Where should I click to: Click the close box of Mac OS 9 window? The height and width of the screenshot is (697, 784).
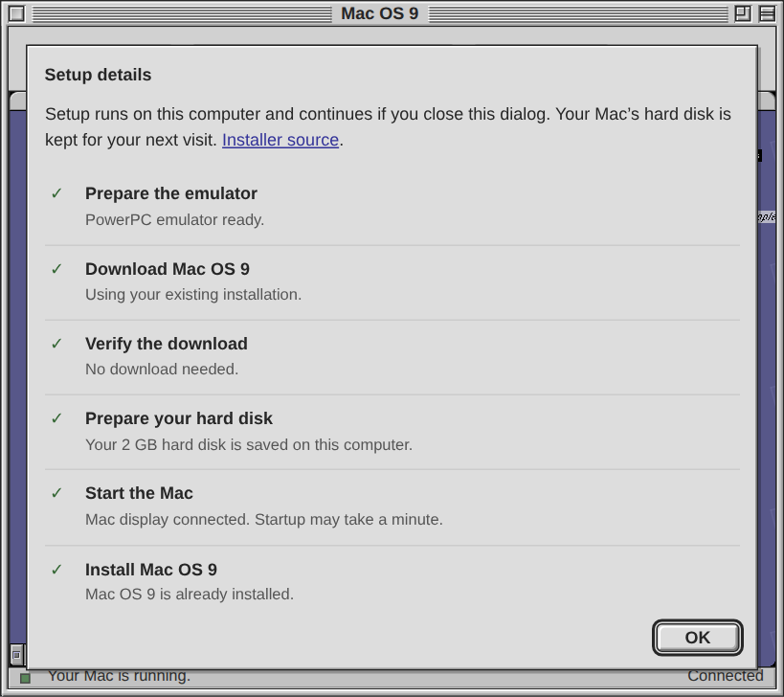coord(16,13)
